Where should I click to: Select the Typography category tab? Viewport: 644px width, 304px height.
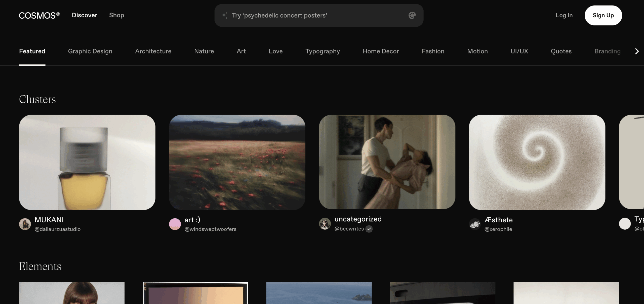coord(323,51)
